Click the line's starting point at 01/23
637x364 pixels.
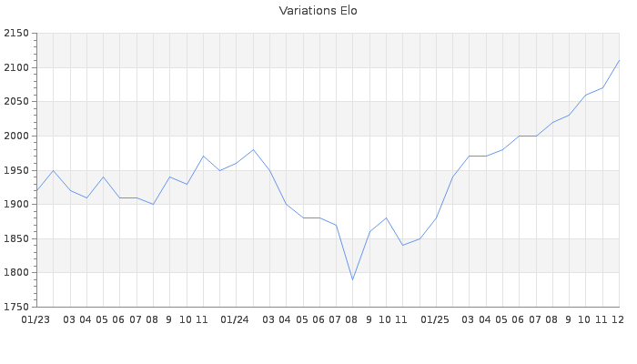[x=36, y=190]
